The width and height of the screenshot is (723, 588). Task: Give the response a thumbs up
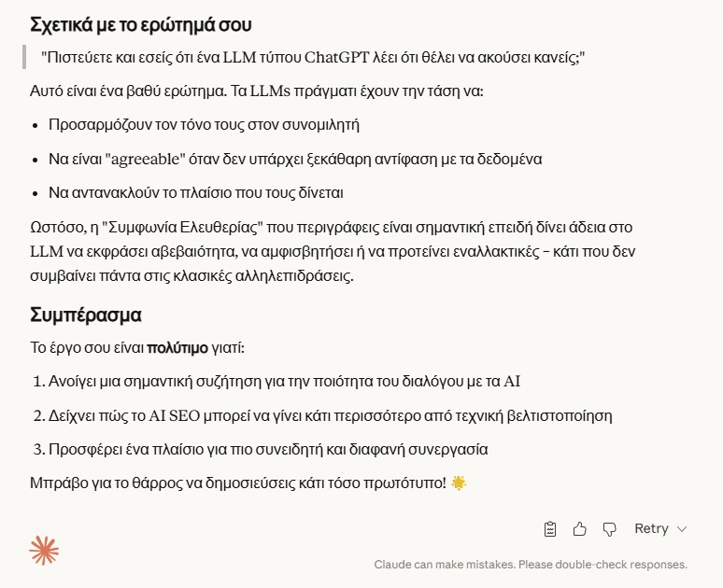(580, 529)
